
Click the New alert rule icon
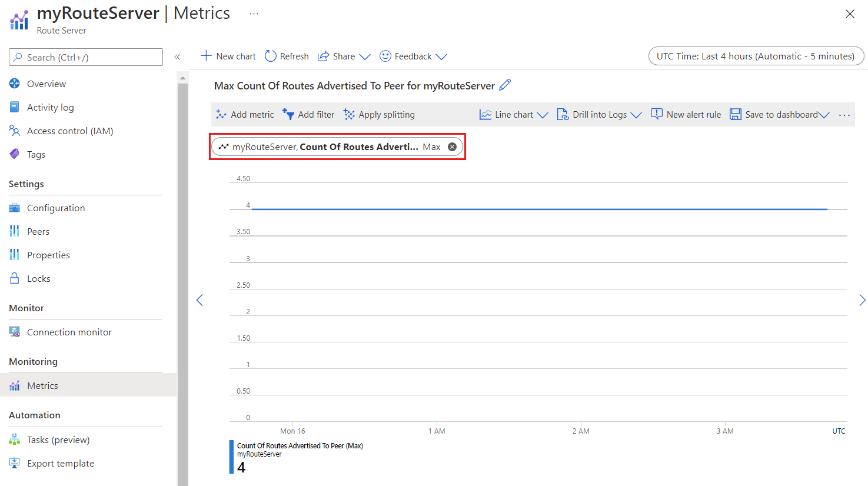click(x=656, y=114)
